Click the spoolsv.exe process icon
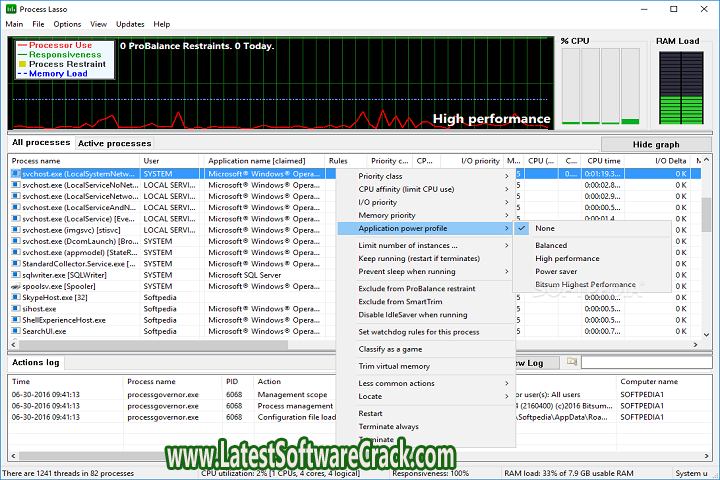 coord(15,286)
